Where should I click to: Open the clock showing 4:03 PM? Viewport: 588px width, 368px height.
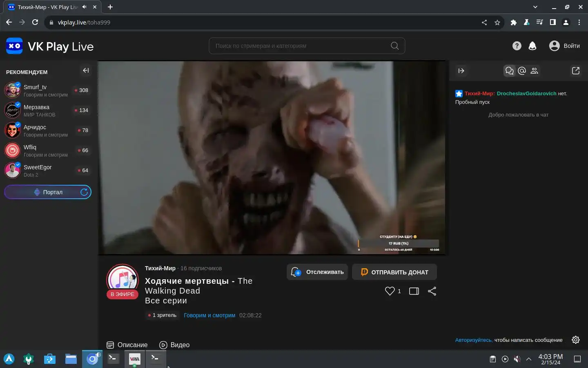click(x=550, y=359)
